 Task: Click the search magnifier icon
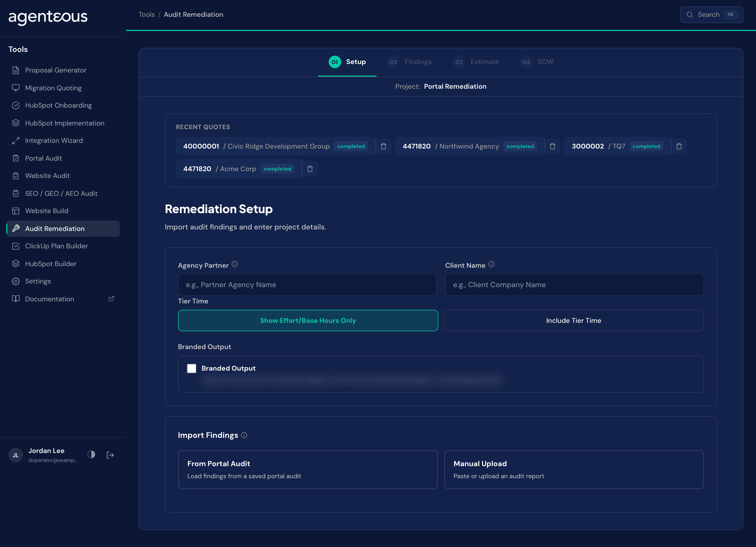click(690, 15)
